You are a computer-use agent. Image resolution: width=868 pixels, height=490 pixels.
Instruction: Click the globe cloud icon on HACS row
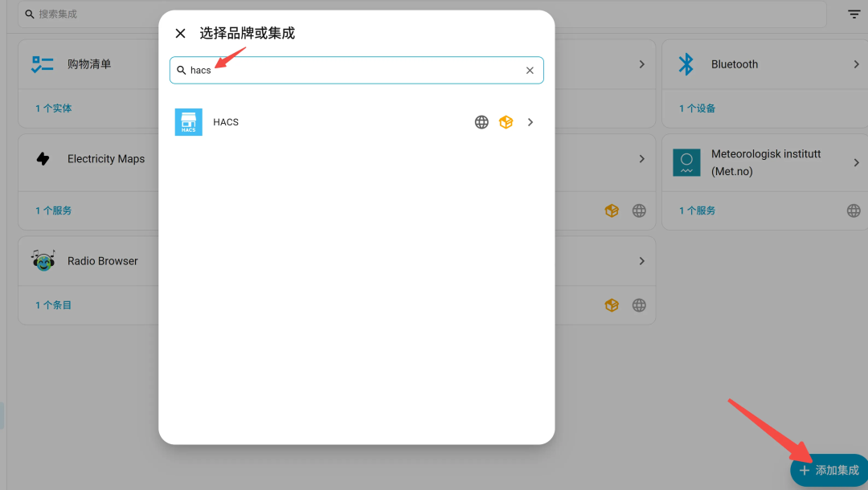click(x=481, y=122)
